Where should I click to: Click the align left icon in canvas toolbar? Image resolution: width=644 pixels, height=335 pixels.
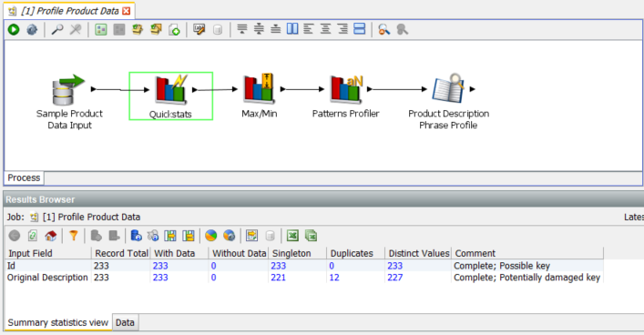(309, 29)
